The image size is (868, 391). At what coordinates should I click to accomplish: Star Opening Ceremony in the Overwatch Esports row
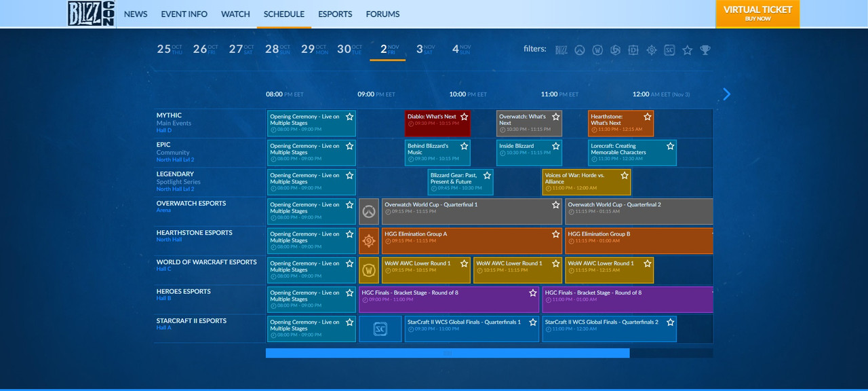coord(349,204)
